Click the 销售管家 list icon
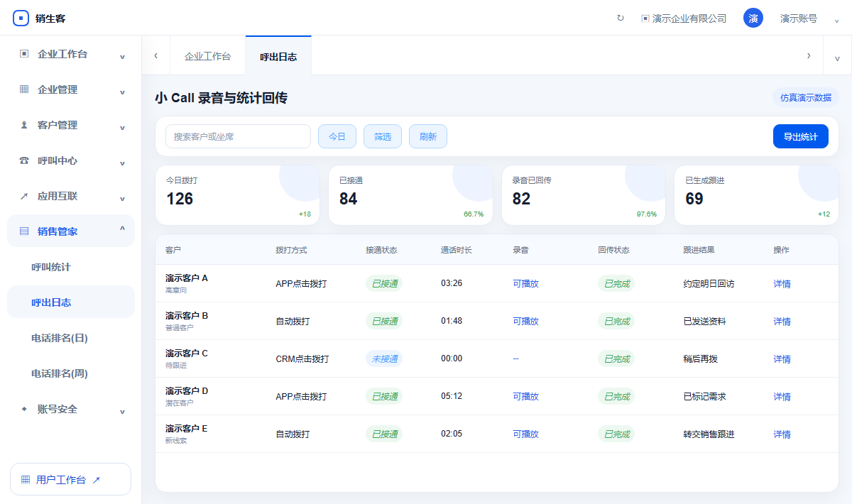This screenshot has width=852, height=504. (24, 231)
